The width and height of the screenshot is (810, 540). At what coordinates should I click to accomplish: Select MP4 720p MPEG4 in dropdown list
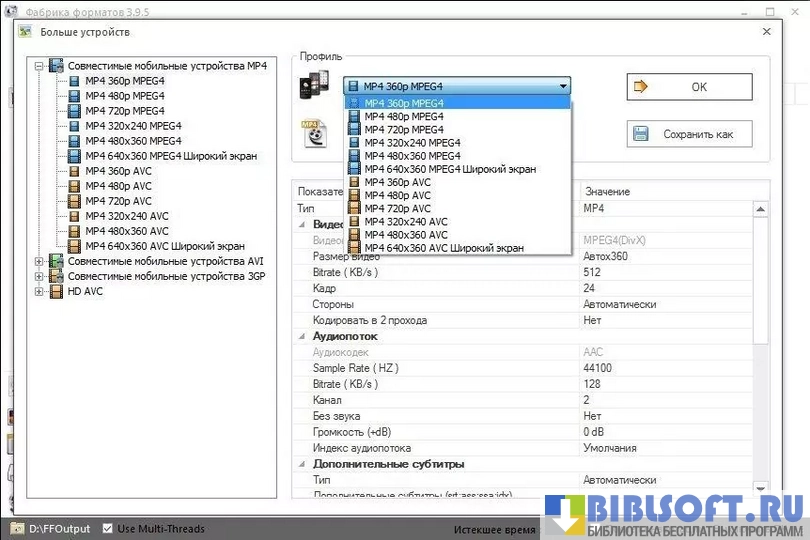[403, 129]
